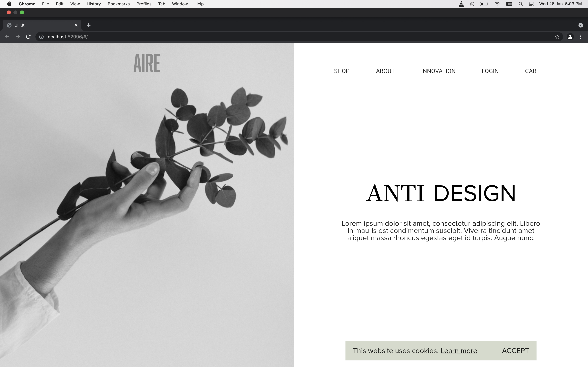Click the back navigation arrow
The width and height of the screenshot is (588, 367).
pos(7,37)
